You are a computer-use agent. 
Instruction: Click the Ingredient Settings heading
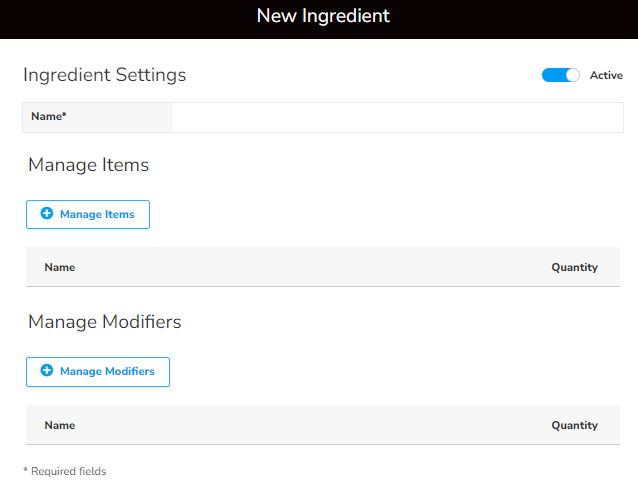(x=104, y=75)
